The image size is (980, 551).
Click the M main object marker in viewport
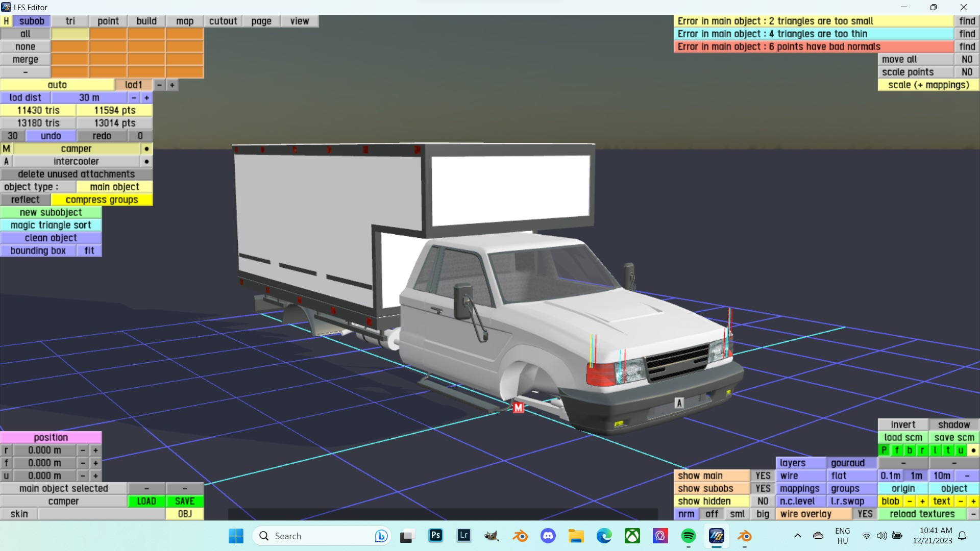pos(518,408)
